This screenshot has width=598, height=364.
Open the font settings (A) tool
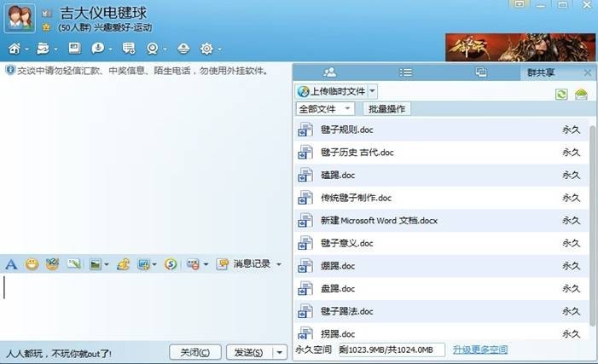click(x=11, y=264)
